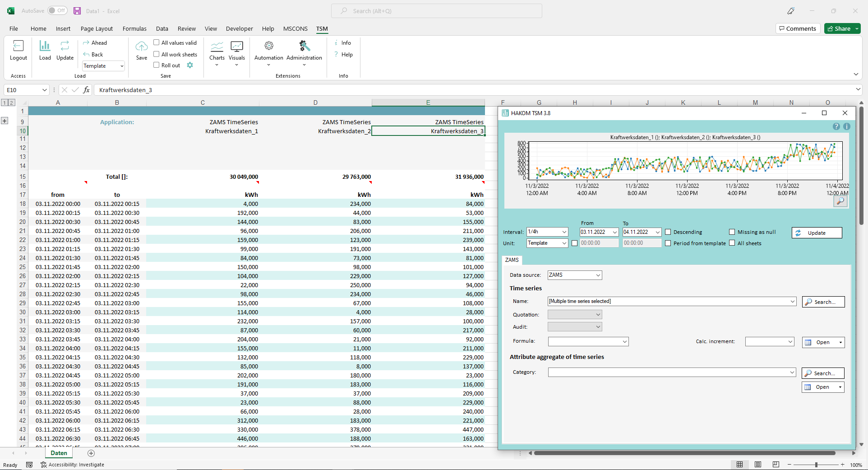Click Search button next to Name
This screenshot has height=470, width=868.
[x=823, y=302]
